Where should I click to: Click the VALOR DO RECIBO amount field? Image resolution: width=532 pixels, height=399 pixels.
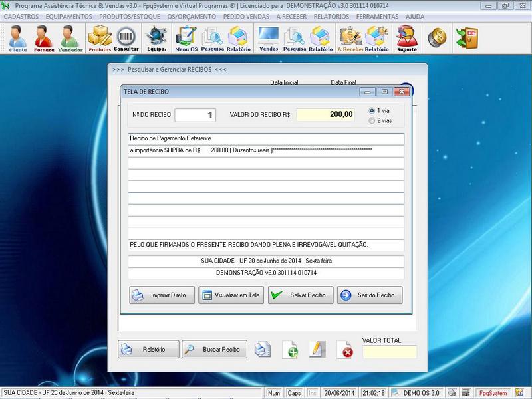[x=326, y=114]
